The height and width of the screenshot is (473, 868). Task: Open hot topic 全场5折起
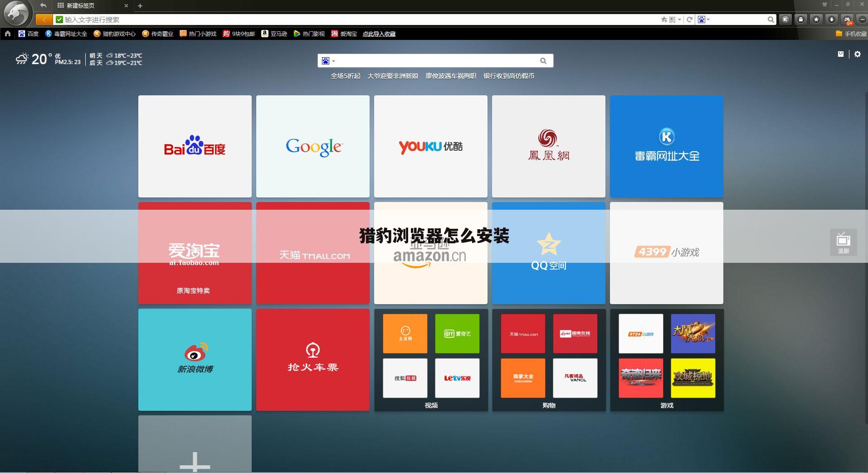point(345,76)
